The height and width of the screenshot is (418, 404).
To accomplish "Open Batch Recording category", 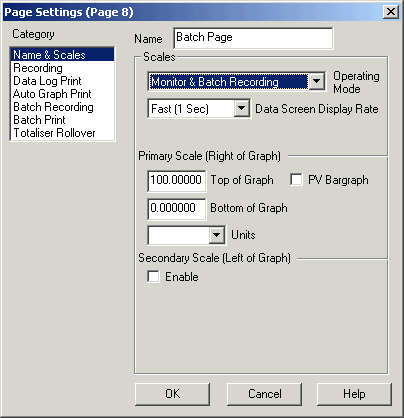I will [x=62, y=107].
